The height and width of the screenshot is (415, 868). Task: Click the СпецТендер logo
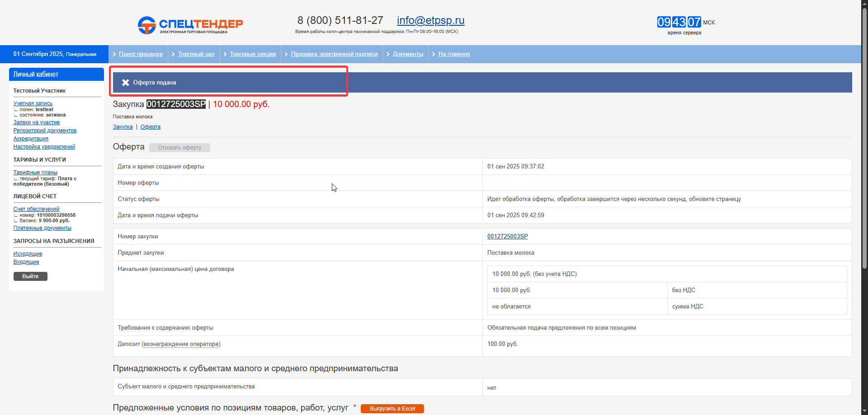190,25
